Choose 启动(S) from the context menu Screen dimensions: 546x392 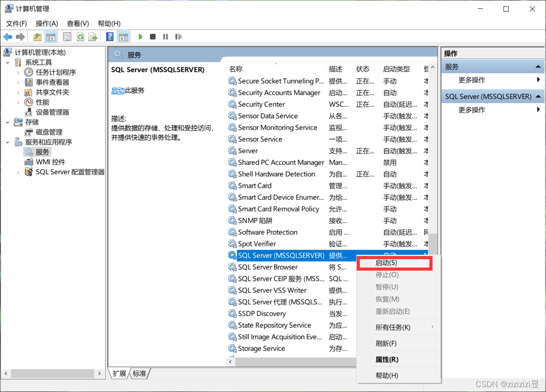point(394,263)
